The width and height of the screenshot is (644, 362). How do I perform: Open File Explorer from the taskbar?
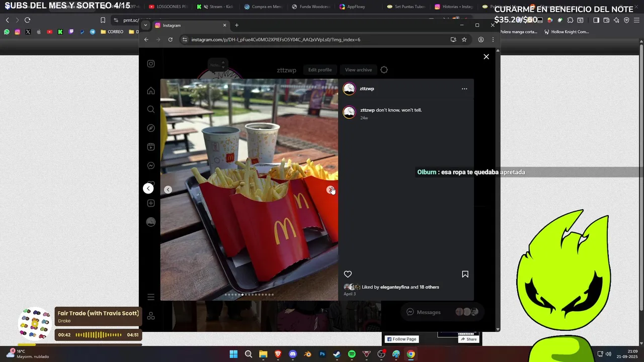click(x=263, y=354)
